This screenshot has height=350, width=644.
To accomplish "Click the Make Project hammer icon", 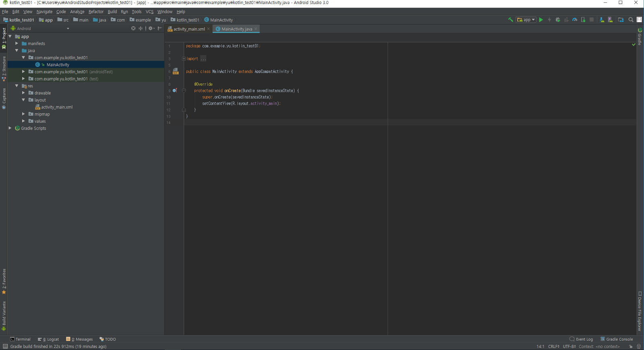I will point(510,20).
